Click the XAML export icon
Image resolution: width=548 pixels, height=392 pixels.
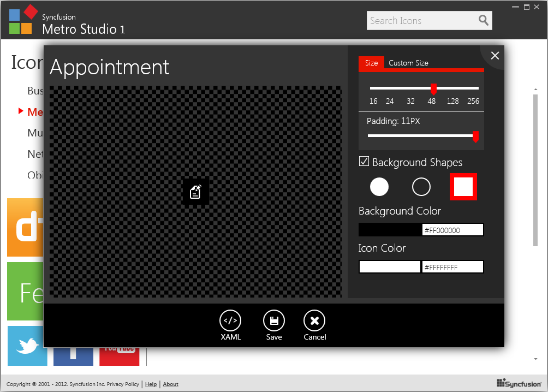pyautogui.click(x=230, y=321)
